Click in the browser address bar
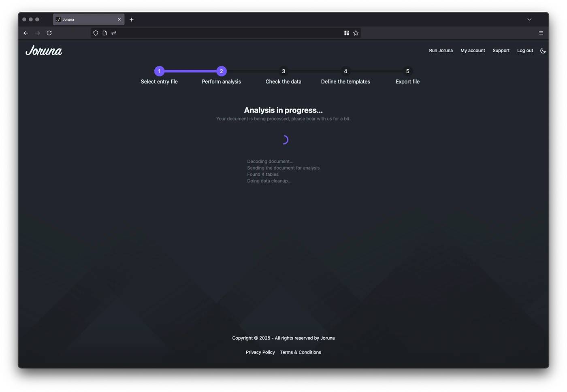This screenshot has height=392, width=567. 227,33
